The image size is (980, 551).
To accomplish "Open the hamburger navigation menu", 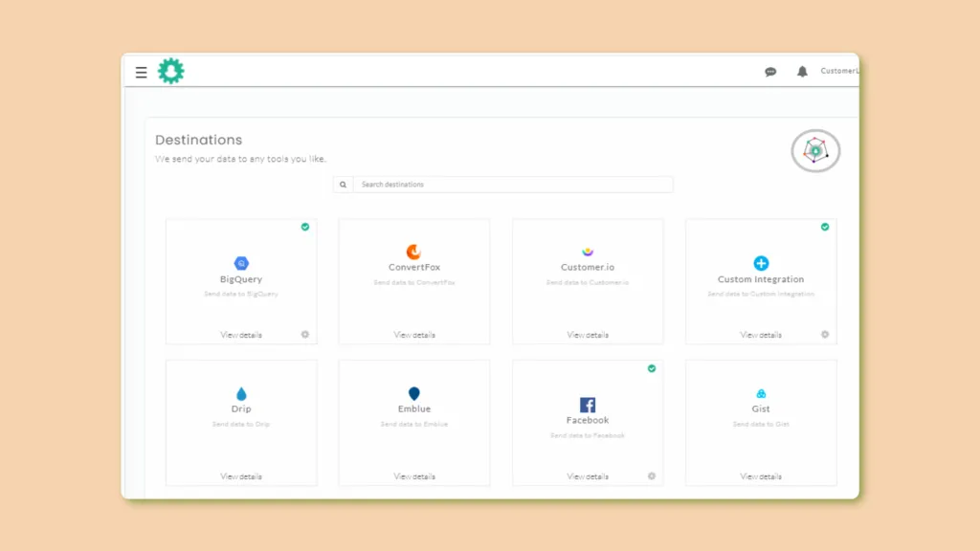I will click(142, 73).
